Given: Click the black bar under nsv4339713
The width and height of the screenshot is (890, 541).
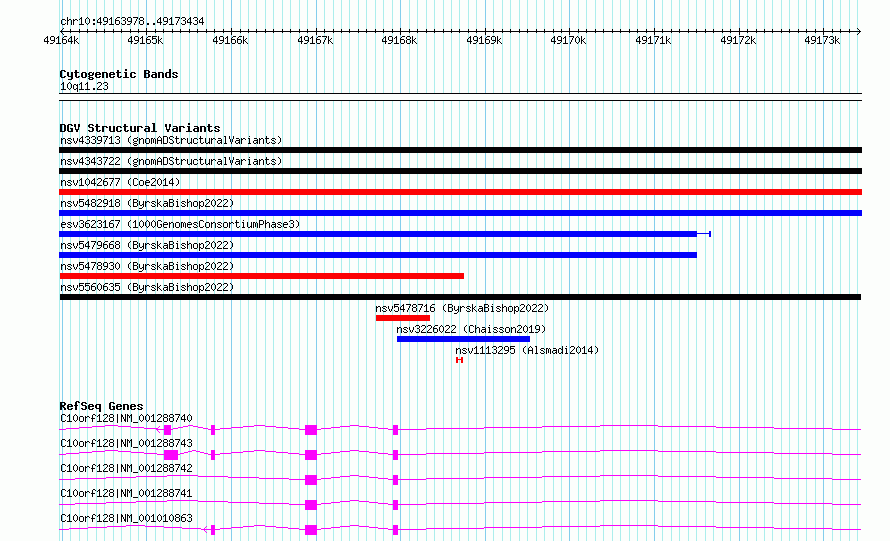Looking at the screenshot, I should coord(460,150).
